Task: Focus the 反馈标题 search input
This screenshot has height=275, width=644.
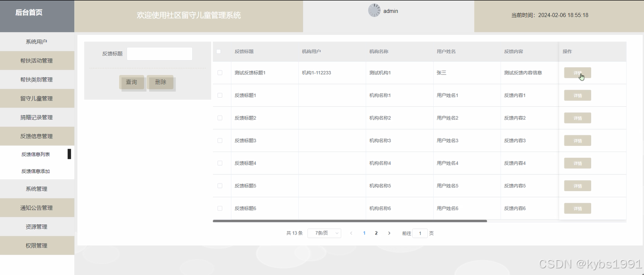Action: pyautogui.click(x=159, y=54)
